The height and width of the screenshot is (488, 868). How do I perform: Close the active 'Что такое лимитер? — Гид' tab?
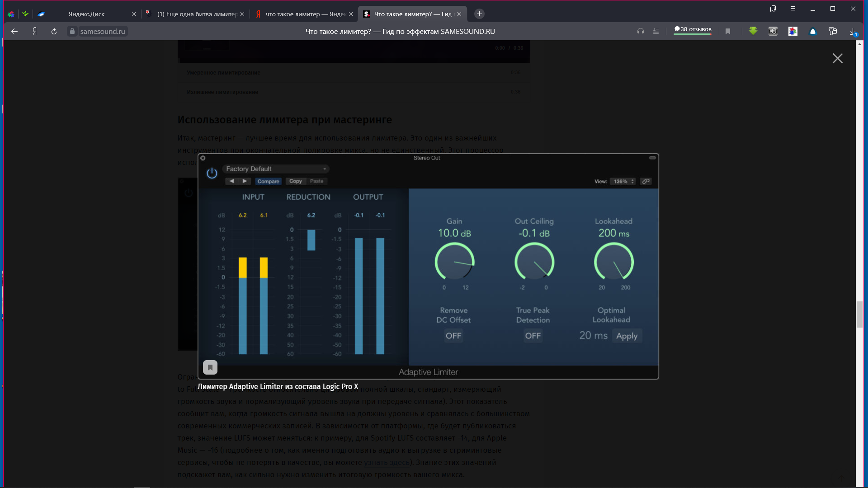(459, 14)
